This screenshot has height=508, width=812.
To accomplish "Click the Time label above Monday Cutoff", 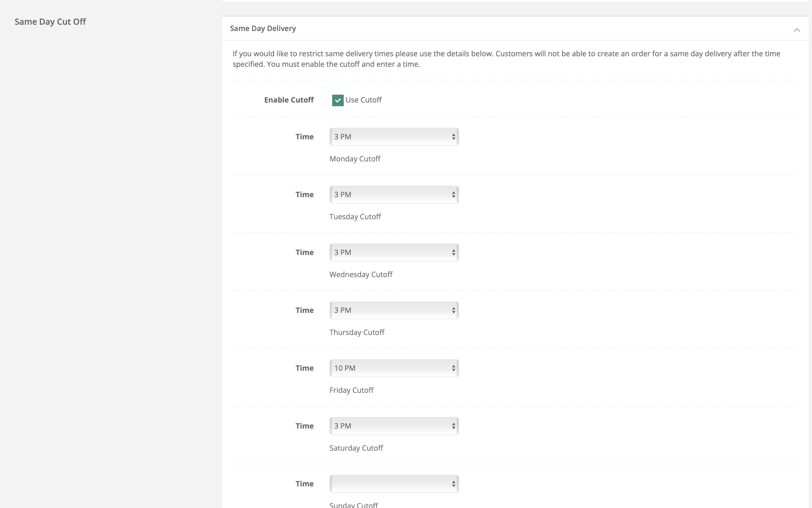I will [305, 137].
